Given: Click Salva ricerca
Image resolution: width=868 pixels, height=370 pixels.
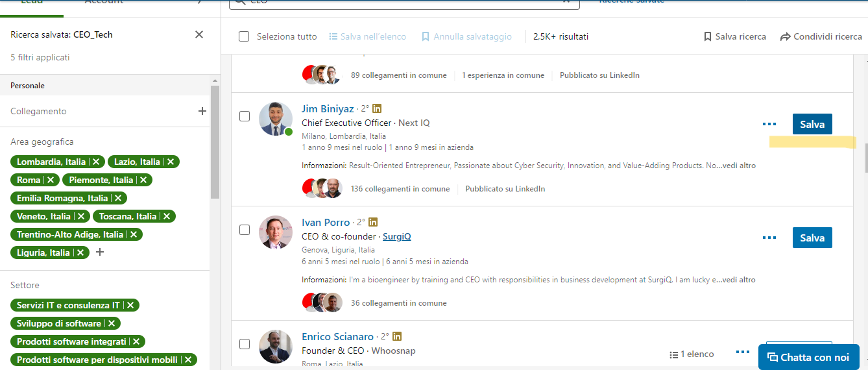Looking at the screenshot, I should click(x=734, y=36).
